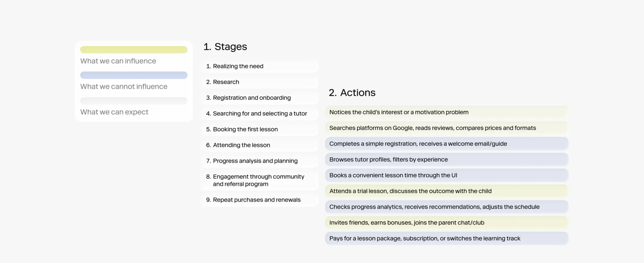This screenshot has height=263, width=644.
Task: Click the gray 'What we can expect' swatch
Action: [x=133, y=100]
